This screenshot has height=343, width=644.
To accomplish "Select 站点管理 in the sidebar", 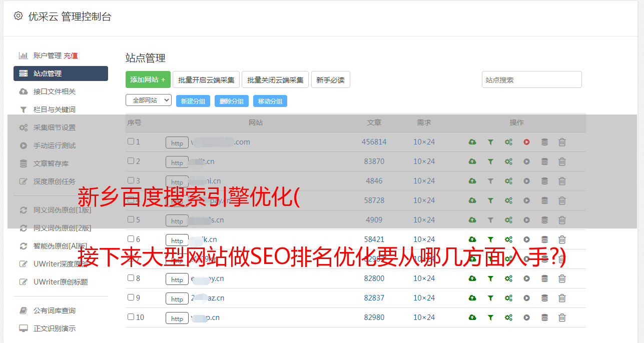I will (x=61, y=73).
